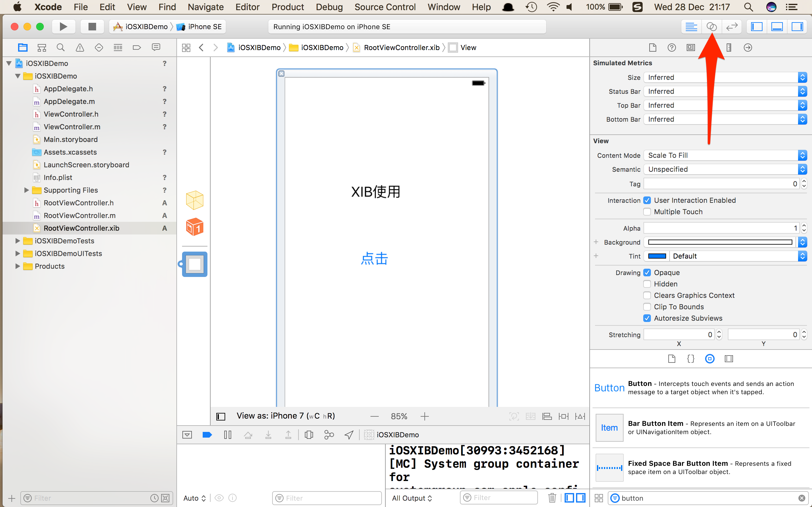Open the Attributes Inspector panel icon
This screenshot has height=507, width=812.
[x=710, y=47]
